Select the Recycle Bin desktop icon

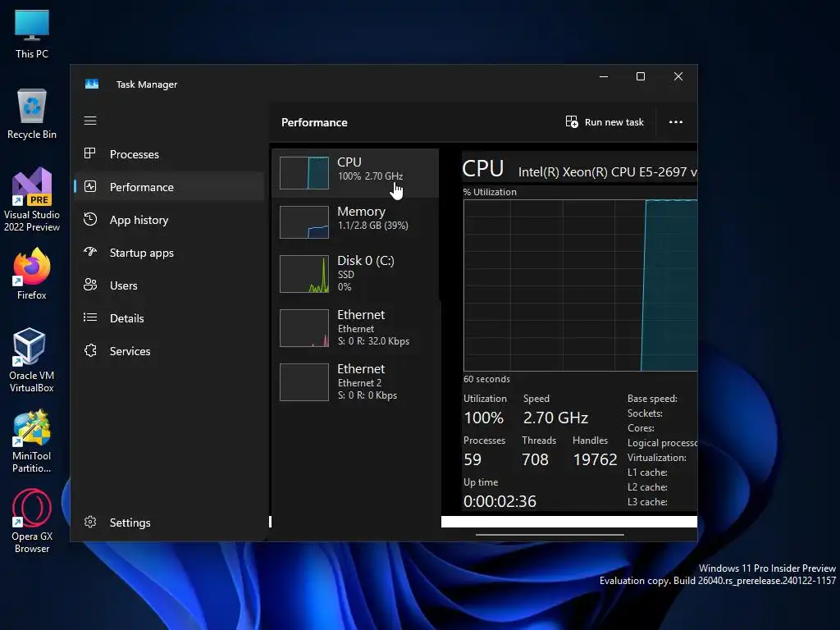[32, 114]
